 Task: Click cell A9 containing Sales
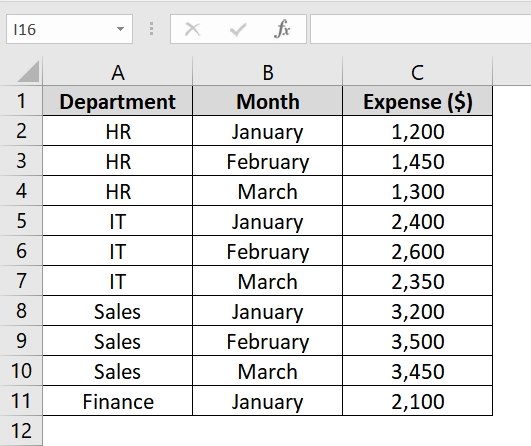118,341
